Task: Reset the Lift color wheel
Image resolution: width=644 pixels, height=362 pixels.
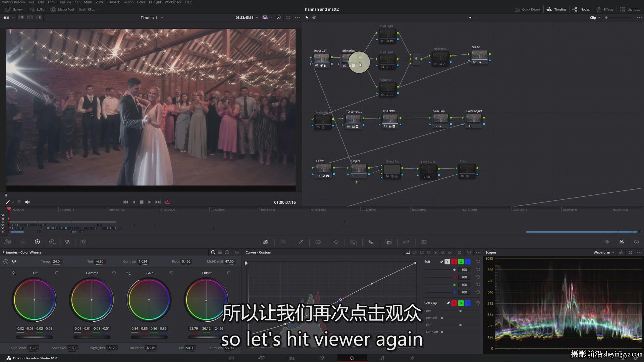Action: tap(56, 273)
